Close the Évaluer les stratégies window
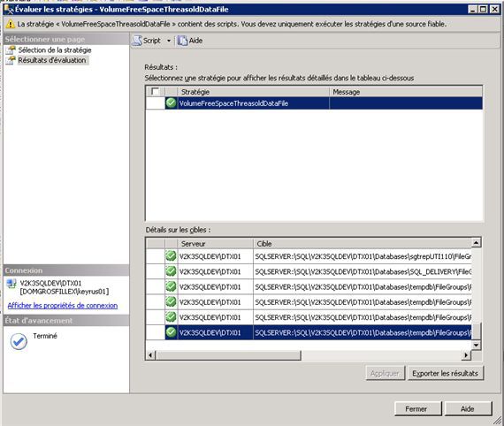504x426 pixels. [494, 10]
